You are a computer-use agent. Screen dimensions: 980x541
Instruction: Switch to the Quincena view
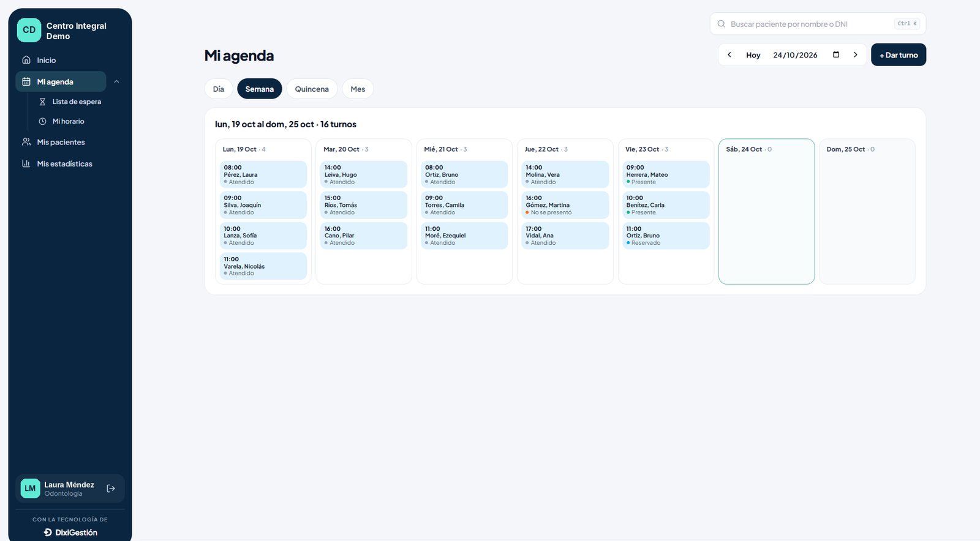pos(312,89)
